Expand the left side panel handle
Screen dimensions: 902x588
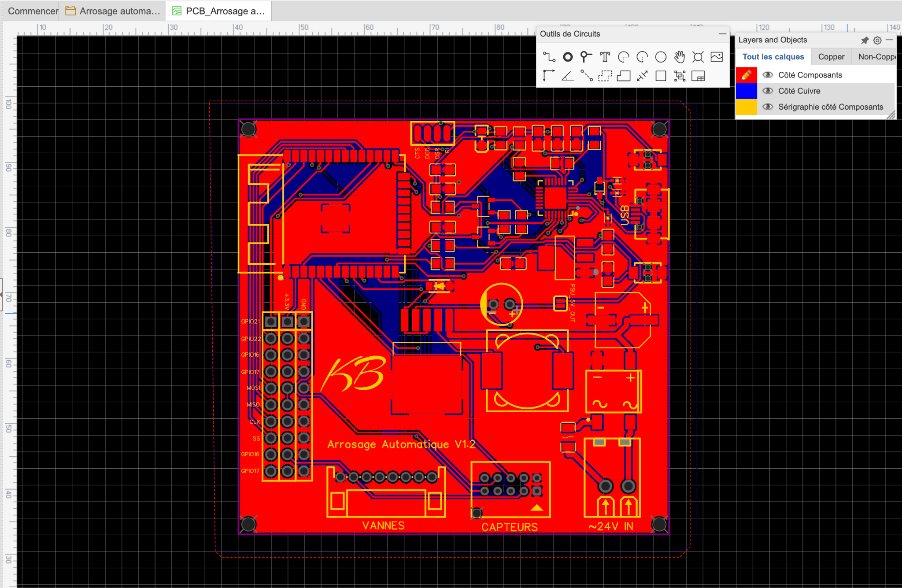1,295
